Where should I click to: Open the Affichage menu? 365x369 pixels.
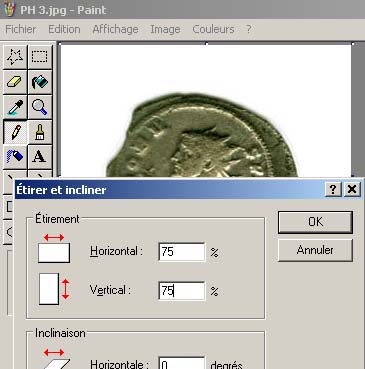point(115,29)
